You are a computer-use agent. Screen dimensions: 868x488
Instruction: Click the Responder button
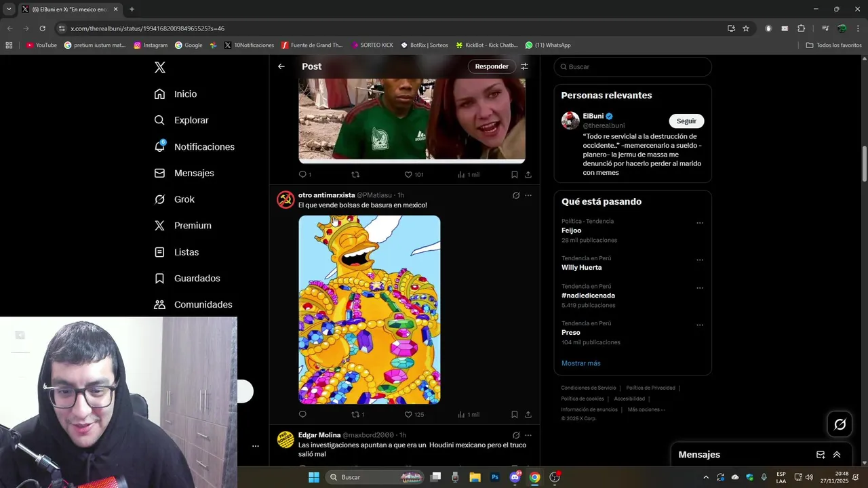[492, 66]
